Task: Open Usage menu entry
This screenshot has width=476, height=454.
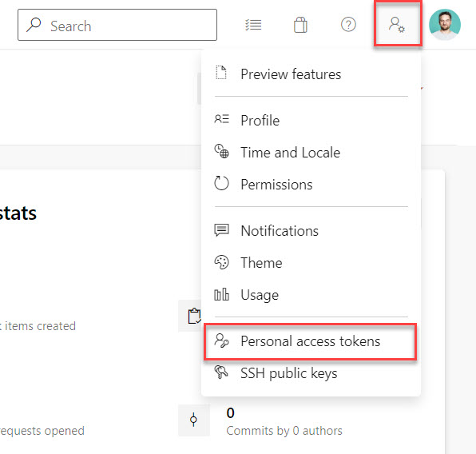Action: point(311,295)
